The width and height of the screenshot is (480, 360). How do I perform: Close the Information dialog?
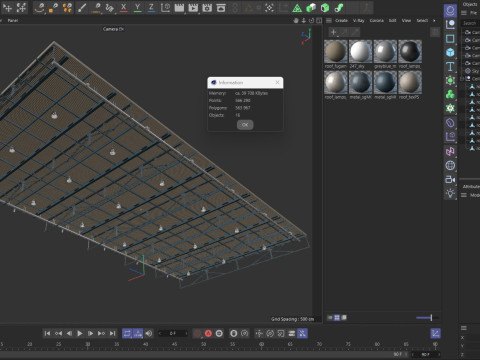point(277,82)
